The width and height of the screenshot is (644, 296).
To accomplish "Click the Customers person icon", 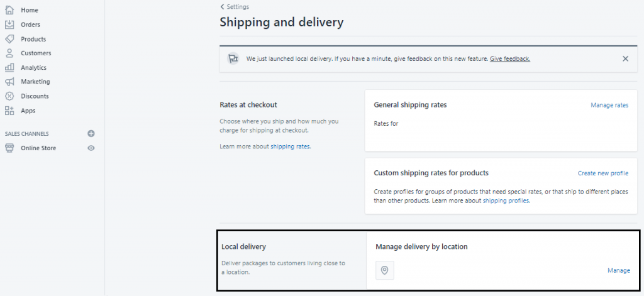I will pyautogui.click(x=9, y=53).
